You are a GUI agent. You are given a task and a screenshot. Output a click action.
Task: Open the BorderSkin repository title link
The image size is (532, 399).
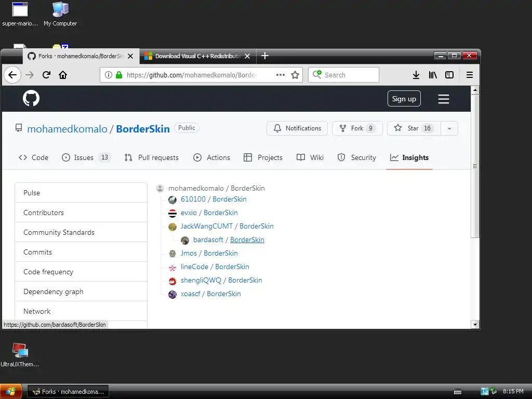click(143, 129)
